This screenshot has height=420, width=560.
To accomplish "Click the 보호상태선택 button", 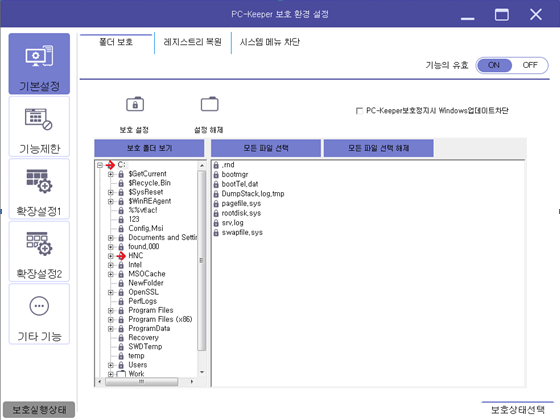I will 518,410.
